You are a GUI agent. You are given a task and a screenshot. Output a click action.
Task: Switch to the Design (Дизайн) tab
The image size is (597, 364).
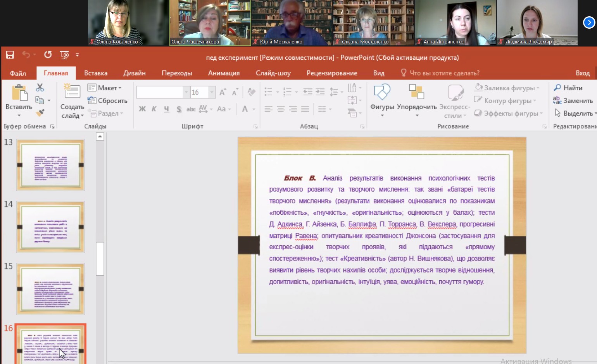134,73
